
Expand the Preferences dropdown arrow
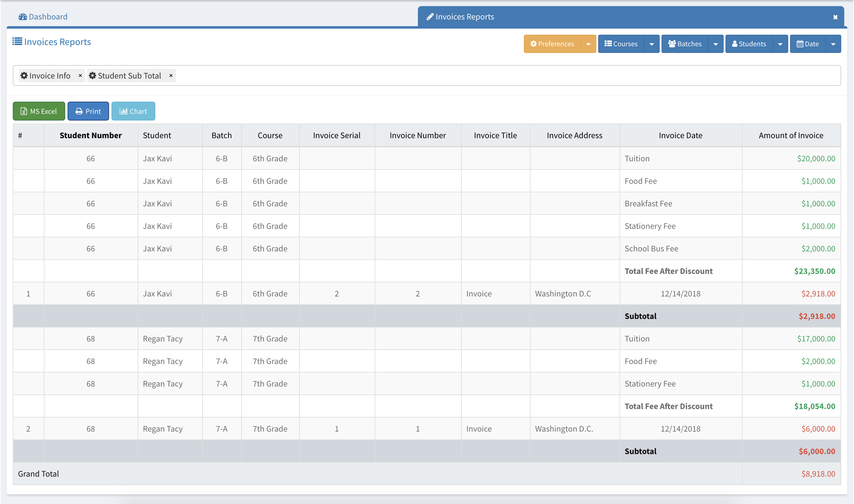(588, 44)
